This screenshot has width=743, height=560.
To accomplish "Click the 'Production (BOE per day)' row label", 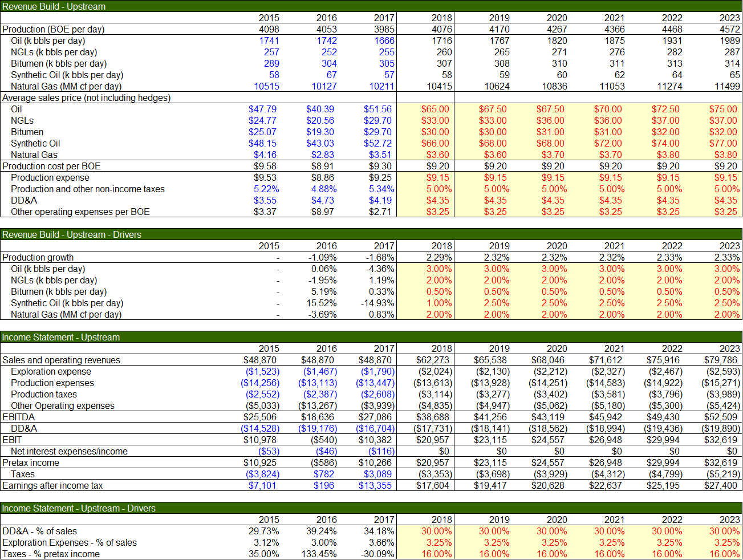I will coord(54,29).
